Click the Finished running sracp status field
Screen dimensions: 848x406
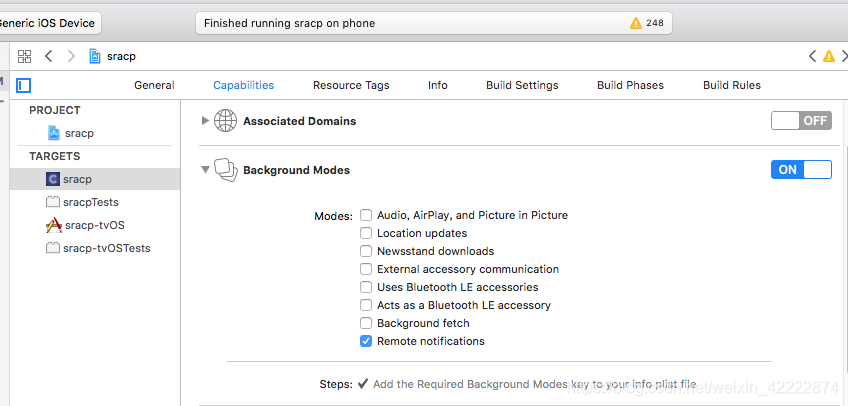434,23
